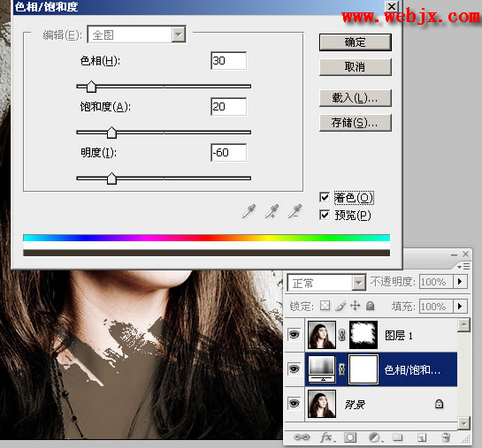Viewport: 482px width, 448px height.
Task: Open opacity slider arrow
Action: tap(460, 281)
